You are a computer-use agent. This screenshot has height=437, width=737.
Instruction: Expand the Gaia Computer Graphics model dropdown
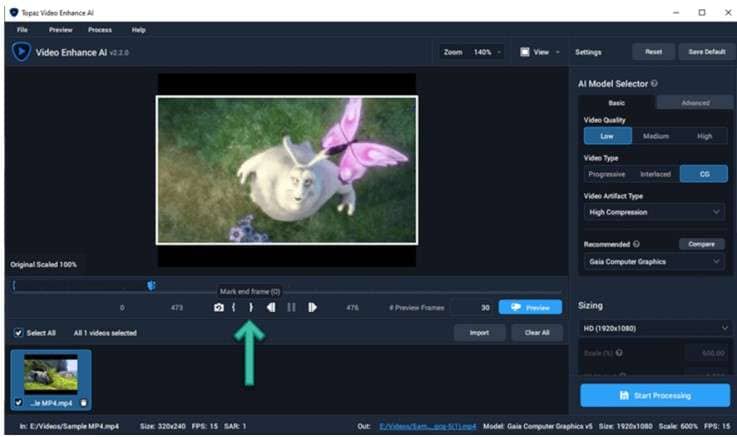coord(654,262)
